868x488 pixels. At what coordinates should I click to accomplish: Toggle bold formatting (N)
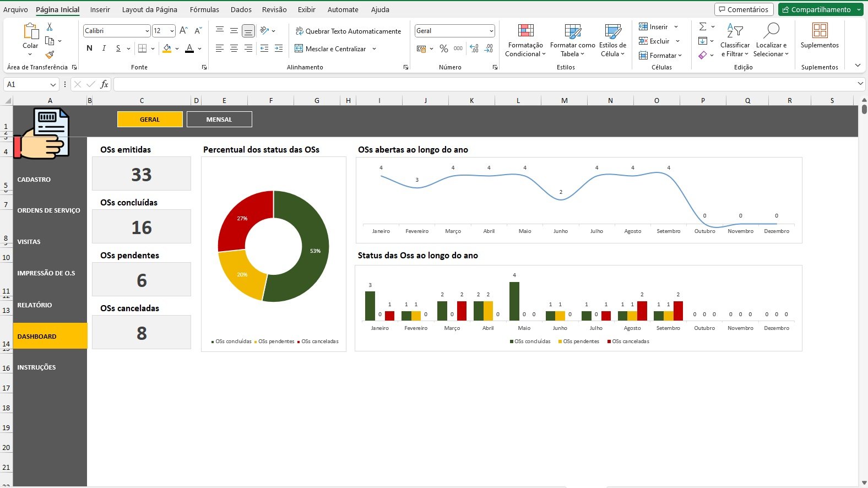click(x=90, y=48)
